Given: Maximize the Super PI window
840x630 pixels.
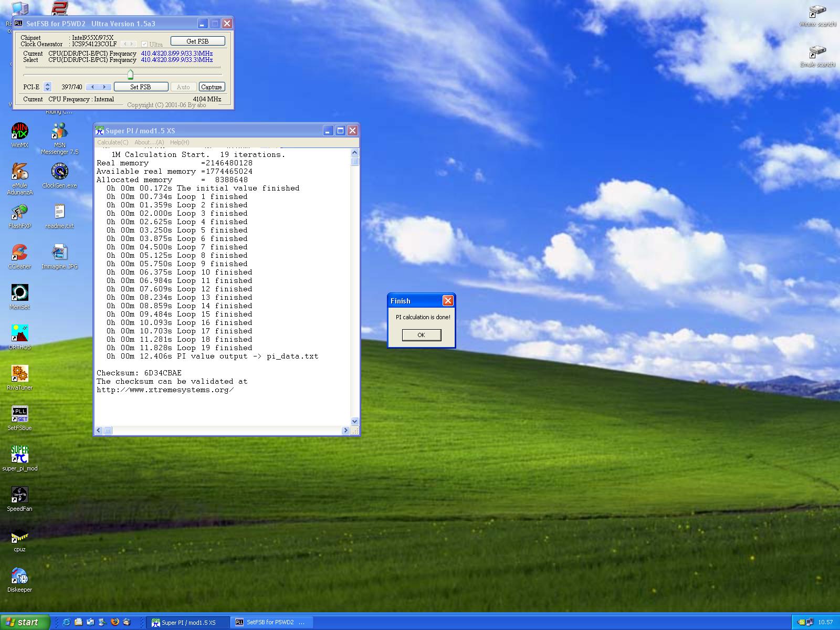Looking at the screenshot, I should (x=340, y=131).
